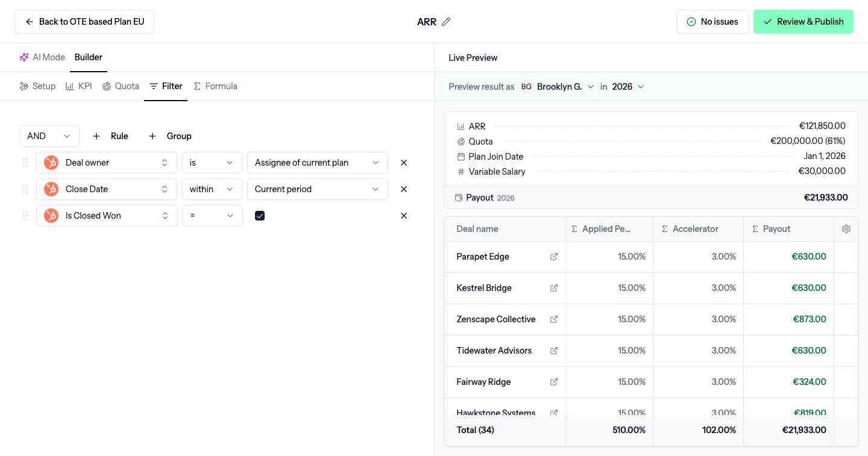Add a new filter Rule
This screenshot has width=868, height=456.
(110, 136)
